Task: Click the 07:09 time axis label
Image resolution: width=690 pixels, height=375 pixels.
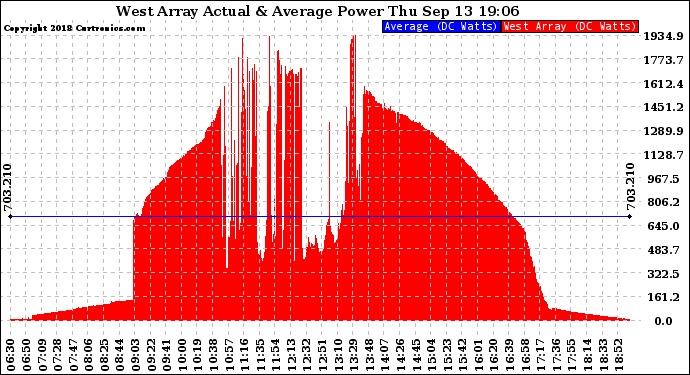Action: point(42,354)
